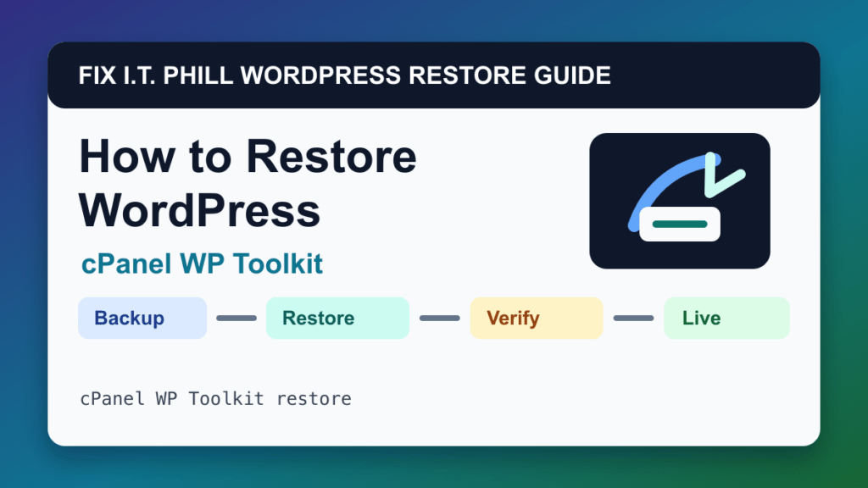Click the 'cPanel WP Toolkit' teal subtitle
Viewport: 868px width, 488px height.
tap(202, 263)
